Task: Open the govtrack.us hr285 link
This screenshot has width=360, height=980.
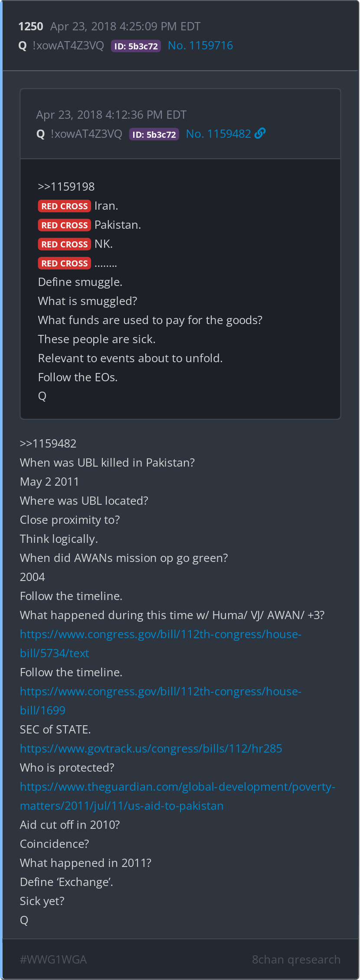Action: pyautogui.click(x=151, y=749)
